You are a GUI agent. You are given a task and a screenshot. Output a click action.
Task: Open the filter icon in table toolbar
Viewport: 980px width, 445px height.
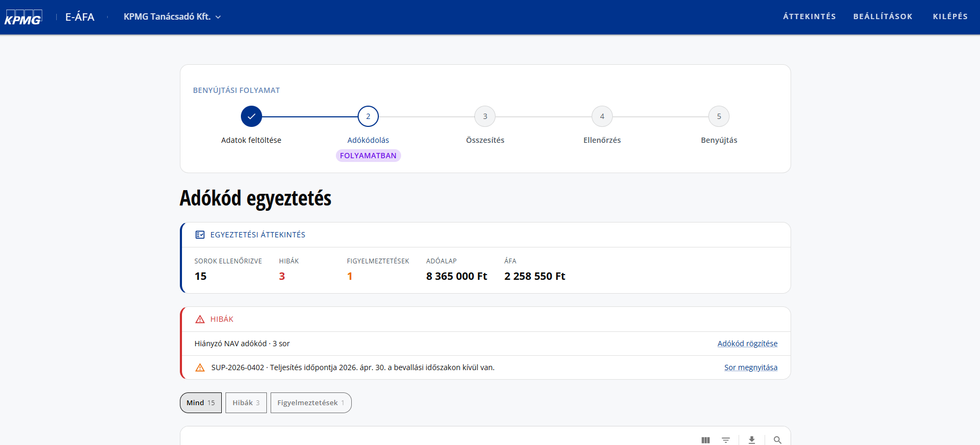[x=725, y=440]
